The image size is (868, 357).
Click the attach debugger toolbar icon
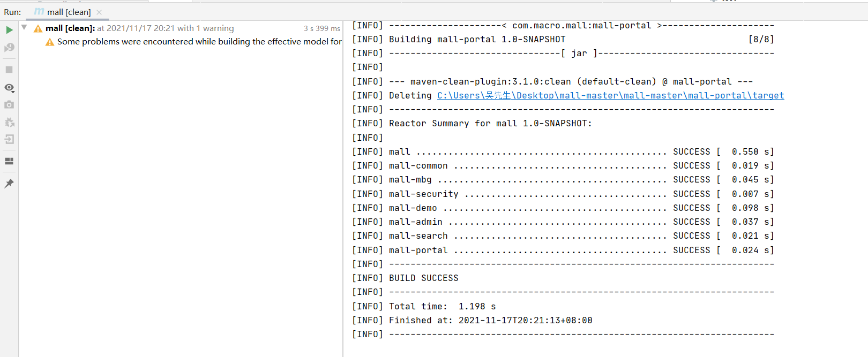[x=10, y=122]
